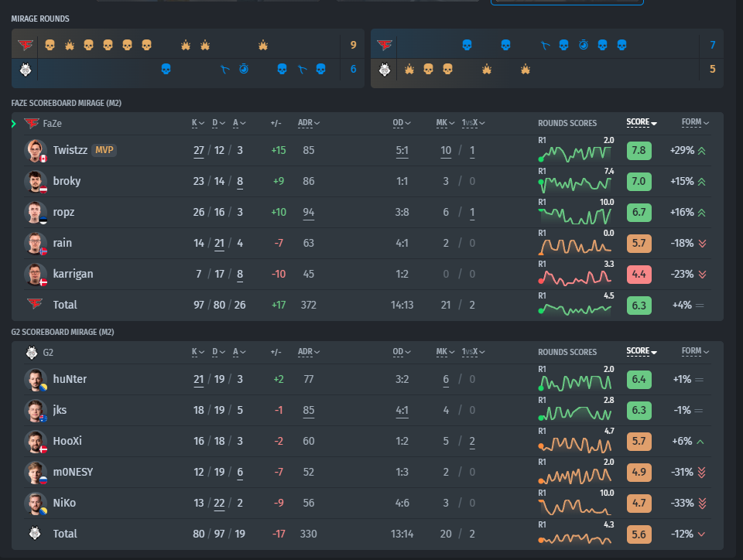Click Twistzz form double up arrow
Viewport: 743px width, 560px height.
click(x=702, y=151)
